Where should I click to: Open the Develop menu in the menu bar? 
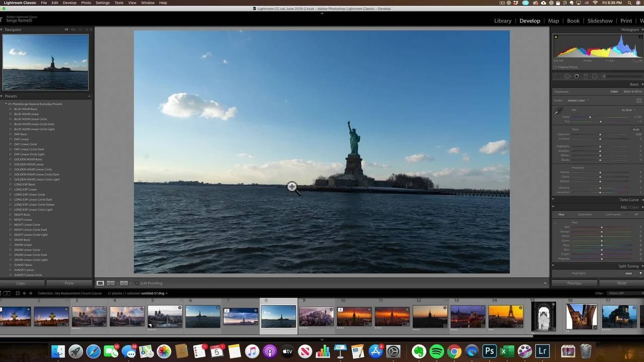(69, 3)
